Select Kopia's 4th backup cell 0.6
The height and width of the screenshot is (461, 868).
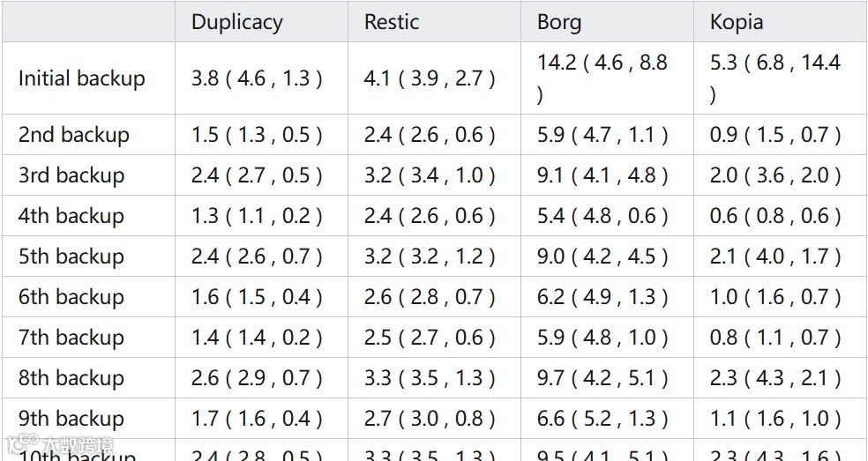(x=724, y=215)
